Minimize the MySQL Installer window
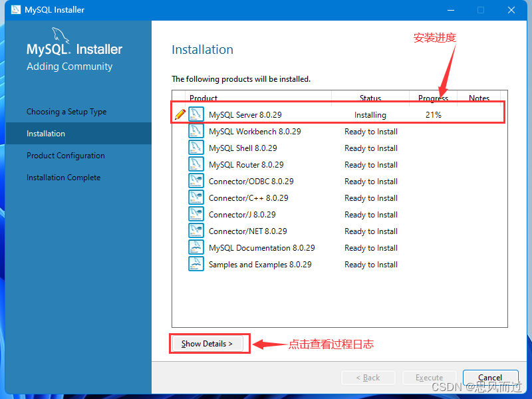Image resolution: width=532 pixels, height=399 pixels. coord(451,10)
